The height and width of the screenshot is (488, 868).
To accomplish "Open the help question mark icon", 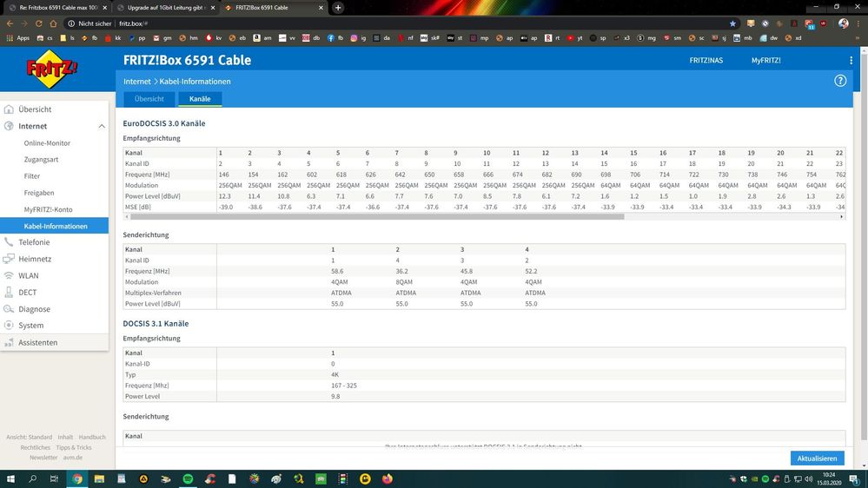I will point(840,81).
